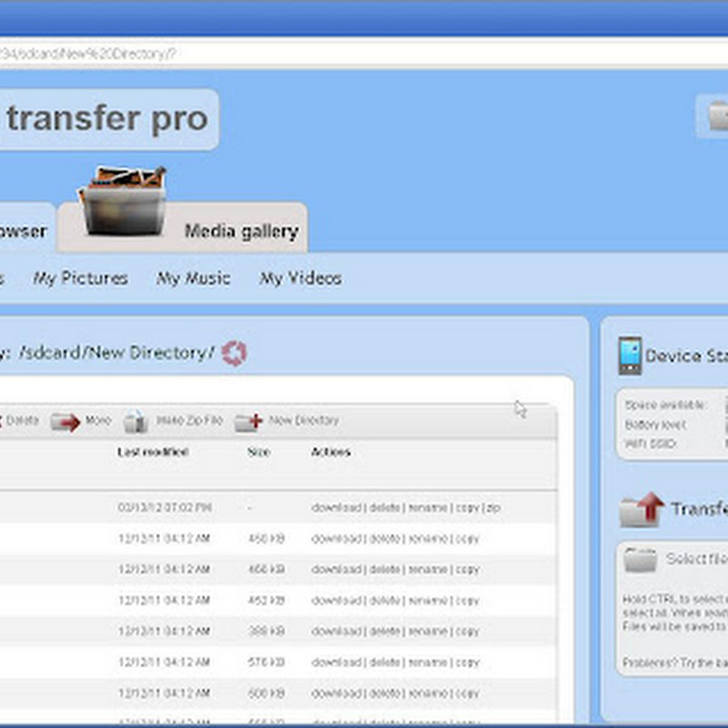This screenshot has height=728, width=728.
Task: Sort by Size column header
Action: coord(259,452)
